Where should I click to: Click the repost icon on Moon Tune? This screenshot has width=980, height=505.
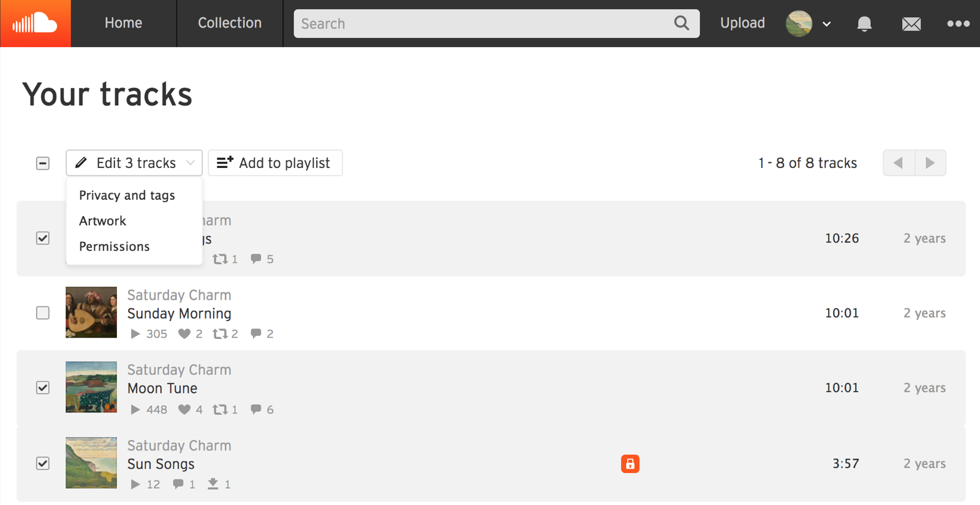pyautogui.click(x=221, y=409)
